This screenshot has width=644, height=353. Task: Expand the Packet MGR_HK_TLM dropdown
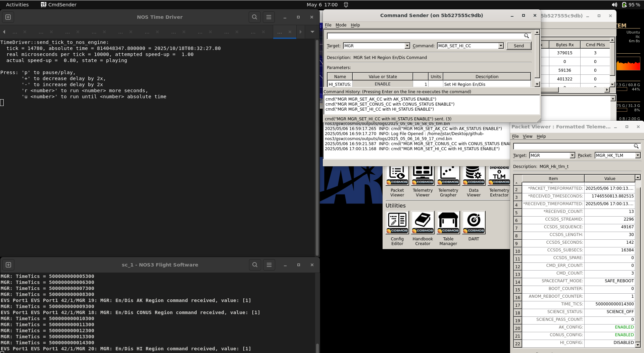click(x=637, y=156)
